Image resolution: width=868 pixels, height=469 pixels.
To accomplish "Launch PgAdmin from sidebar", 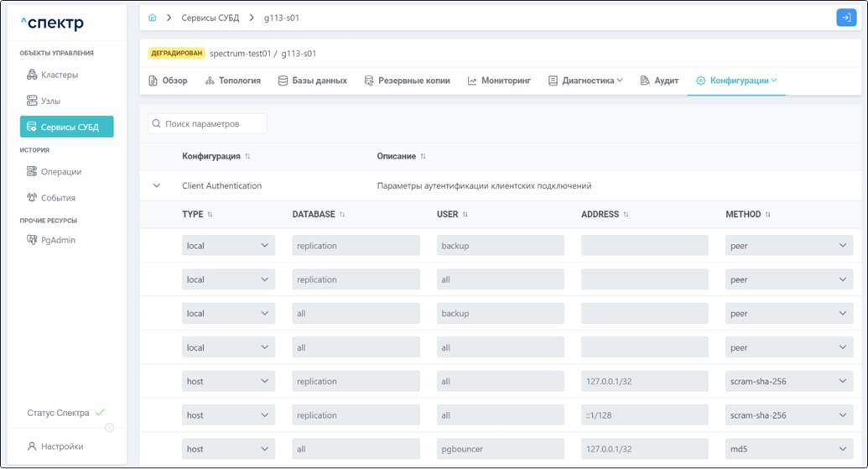I will click(57, 240).
